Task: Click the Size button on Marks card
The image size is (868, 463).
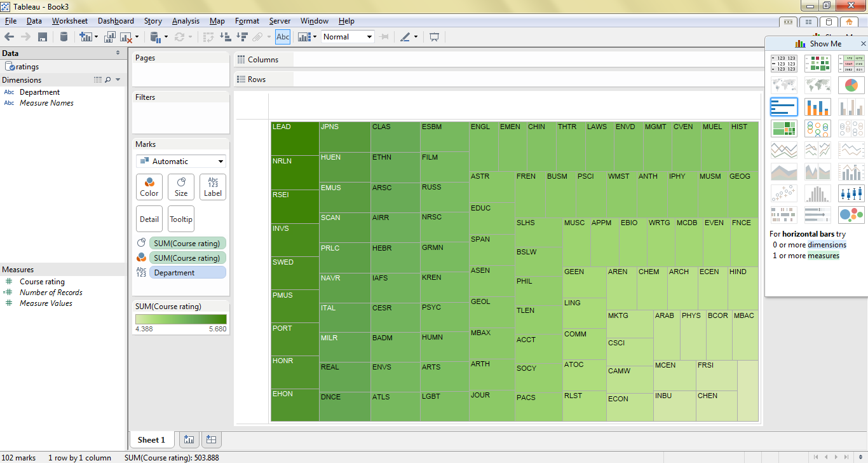Action: coord(181,187)
